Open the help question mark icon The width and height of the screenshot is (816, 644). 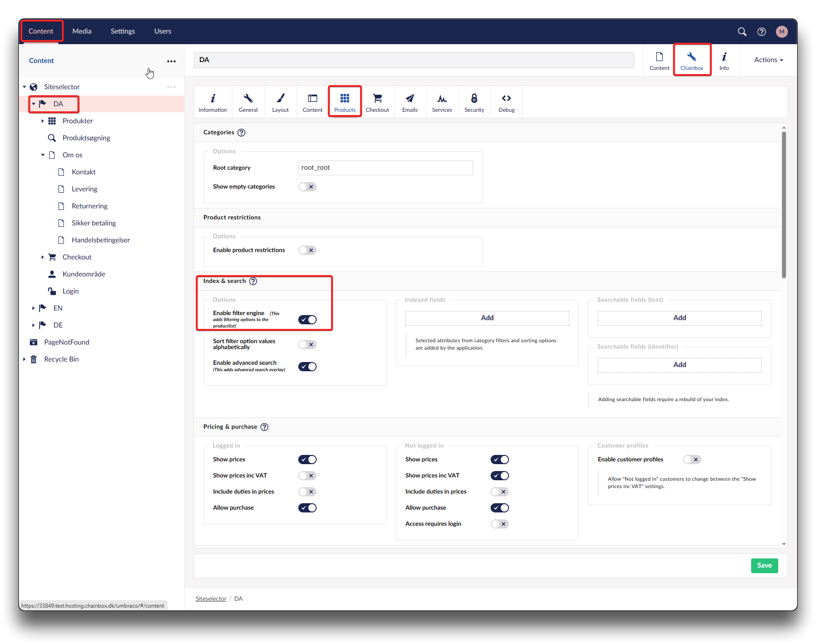click(762, 32)
